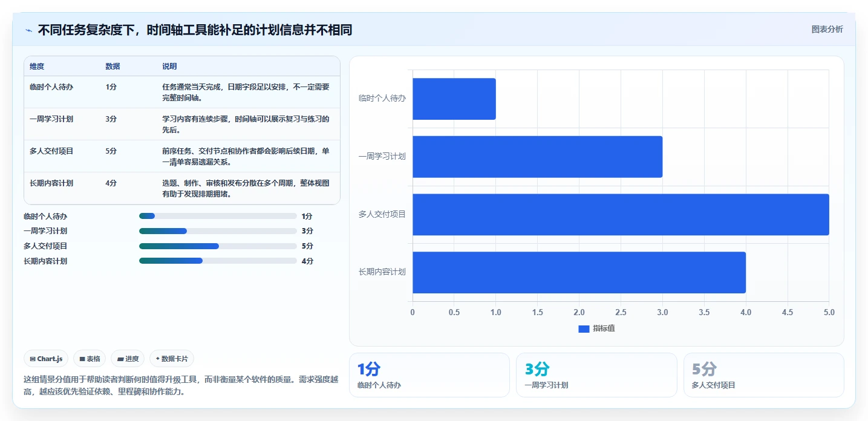Click x-axis tick 5.0
The height and width of the screenshot is (421, 868).
[x=829, y=313]
